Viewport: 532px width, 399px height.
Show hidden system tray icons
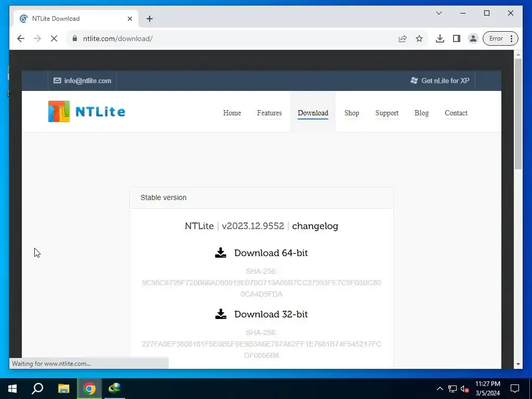tap(440, 389)
